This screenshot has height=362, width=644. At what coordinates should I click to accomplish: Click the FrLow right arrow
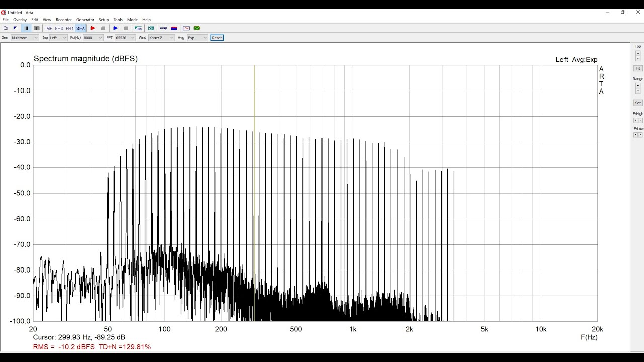(x=640, y=135)
